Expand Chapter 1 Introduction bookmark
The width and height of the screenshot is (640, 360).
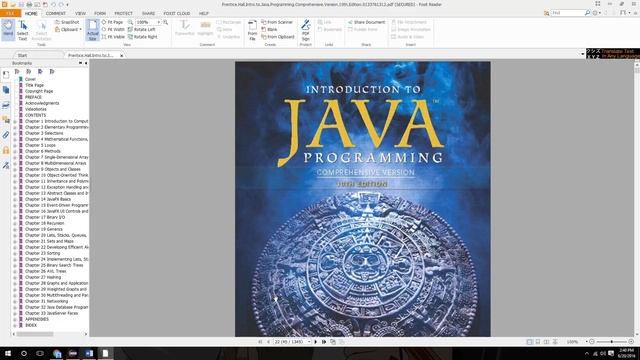15,122
